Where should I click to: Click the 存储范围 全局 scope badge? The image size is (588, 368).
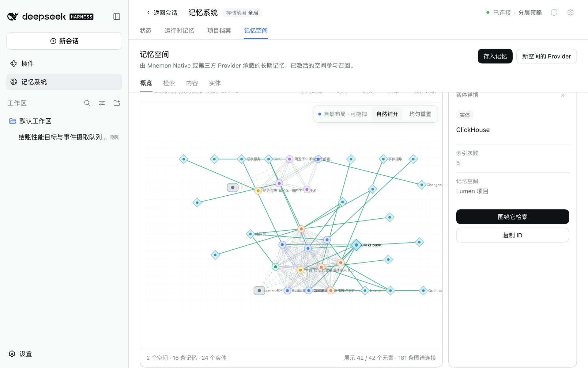point(242,13)
